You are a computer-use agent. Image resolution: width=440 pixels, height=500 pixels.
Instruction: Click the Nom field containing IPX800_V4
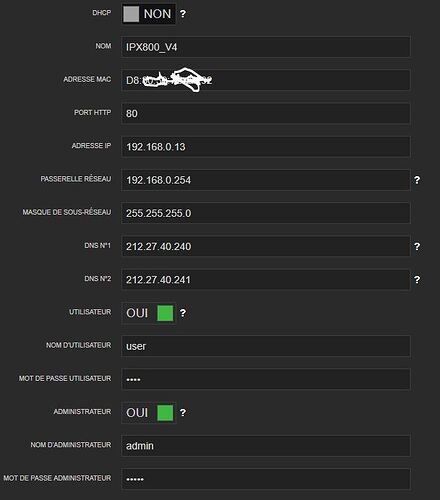tap(266, 47)
